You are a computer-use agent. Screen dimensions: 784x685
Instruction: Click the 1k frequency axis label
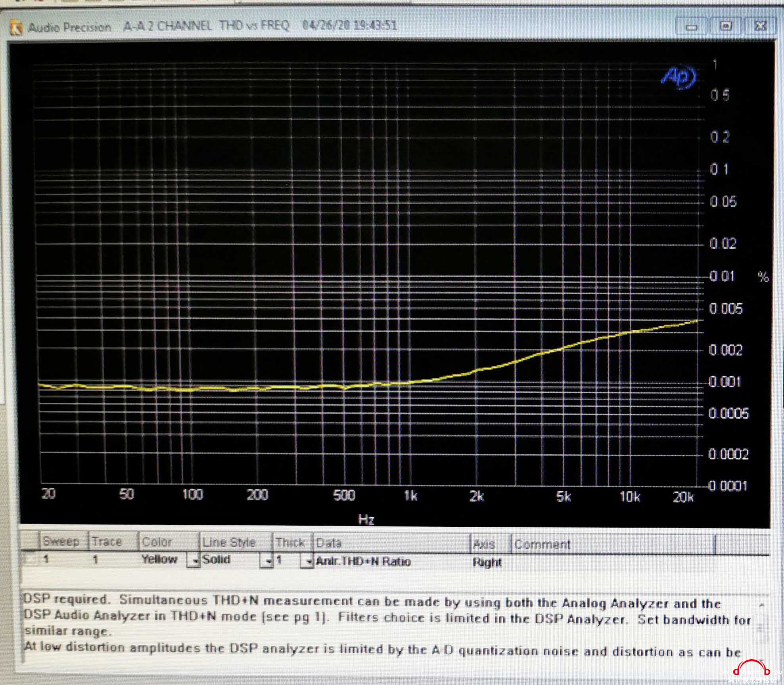click(410, 496)
